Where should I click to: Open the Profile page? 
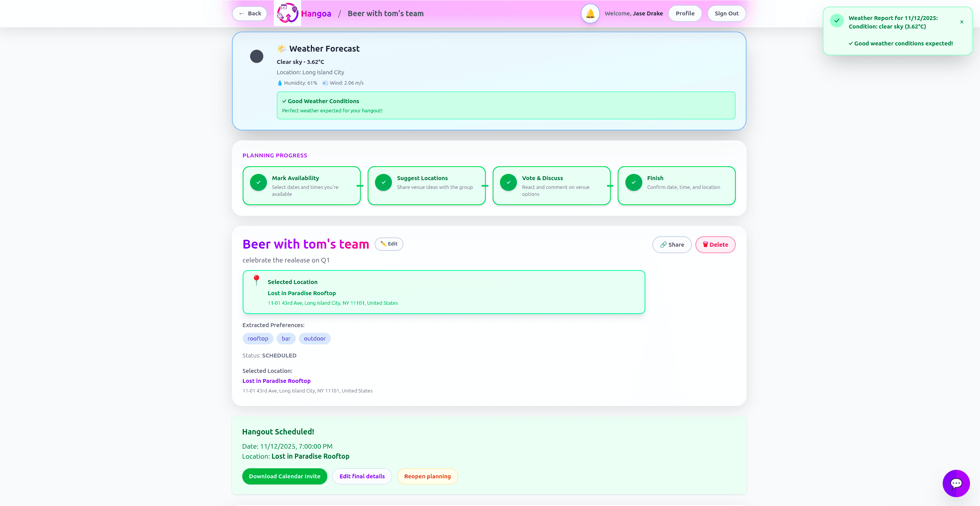[x=685, y=13]
